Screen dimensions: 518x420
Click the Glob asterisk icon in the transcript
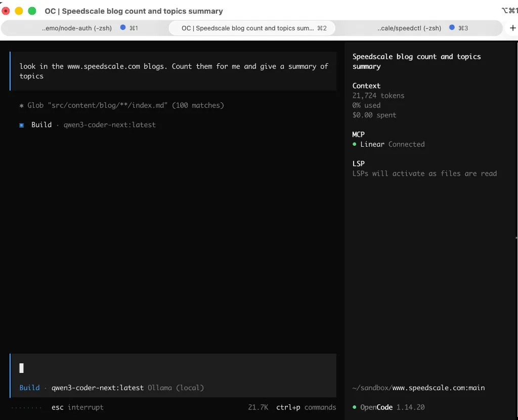[21, 105]
